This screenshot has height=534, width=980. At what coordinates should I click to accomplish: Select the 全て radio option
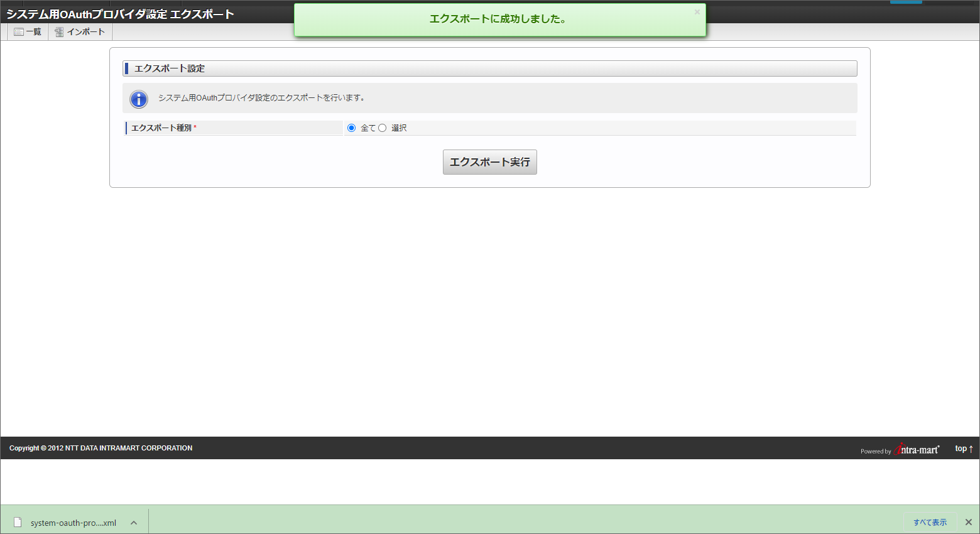(351, 128)
